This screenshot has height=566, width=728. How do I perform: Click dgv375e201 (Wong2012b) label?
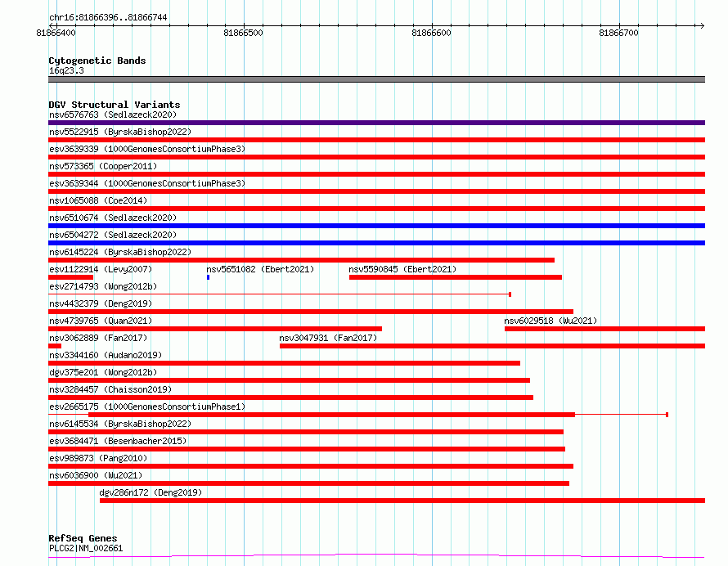pos(103,372)
